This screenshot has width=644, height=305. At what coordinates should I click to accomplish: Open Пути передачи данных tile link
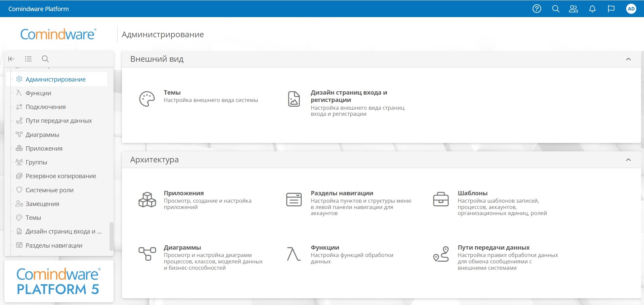[493, 248]
